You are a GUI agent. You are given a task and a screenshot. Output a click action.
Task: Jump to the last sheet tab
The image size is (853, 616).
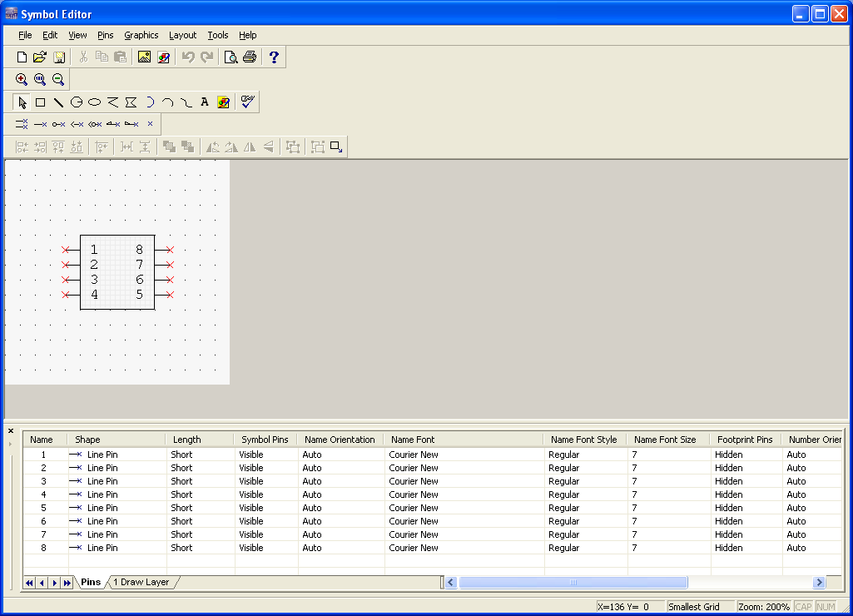(67, 583)
